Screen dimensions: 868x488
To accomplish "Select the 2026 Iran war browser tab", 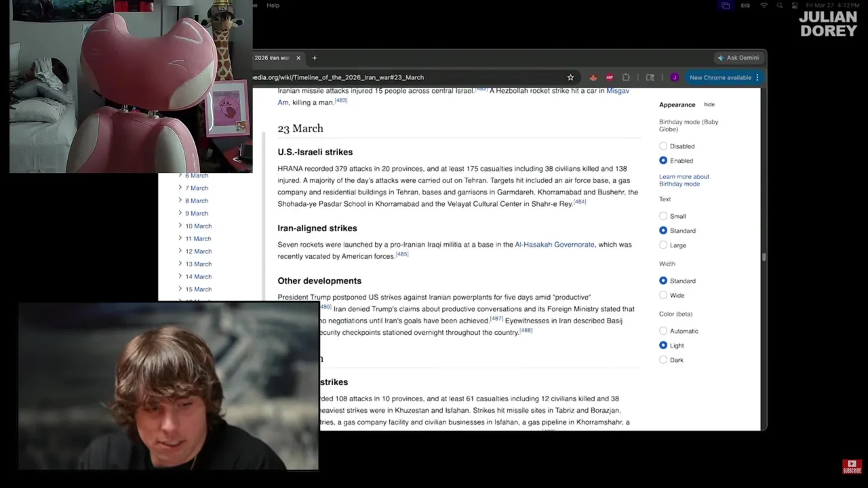I will click(272, 58).
